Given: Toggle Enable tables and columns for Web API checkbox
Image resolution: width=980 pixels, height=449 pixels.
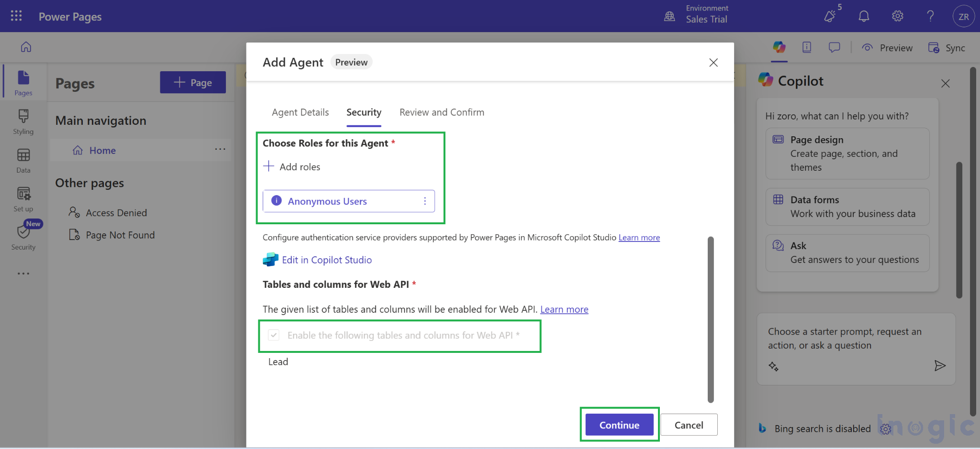Looking at the screenshot, I should point(274,335).
